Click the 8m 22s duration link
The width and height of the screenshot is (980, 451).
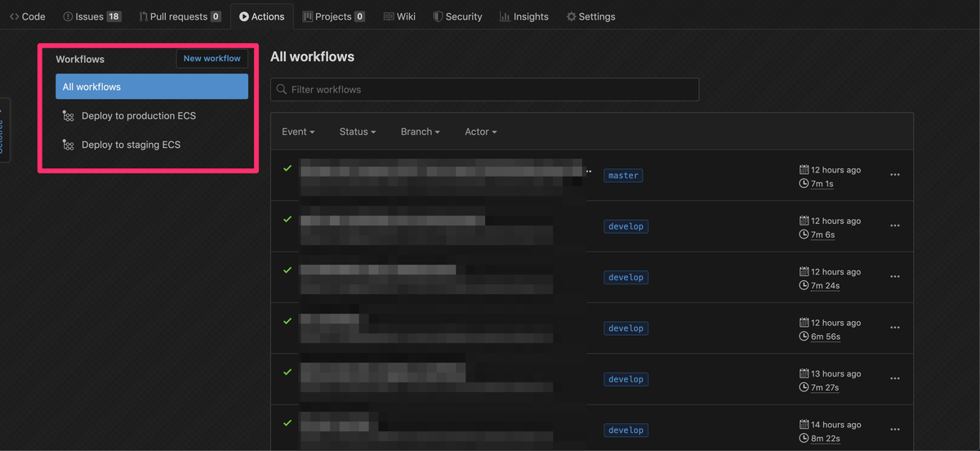(x=826, y=439)
